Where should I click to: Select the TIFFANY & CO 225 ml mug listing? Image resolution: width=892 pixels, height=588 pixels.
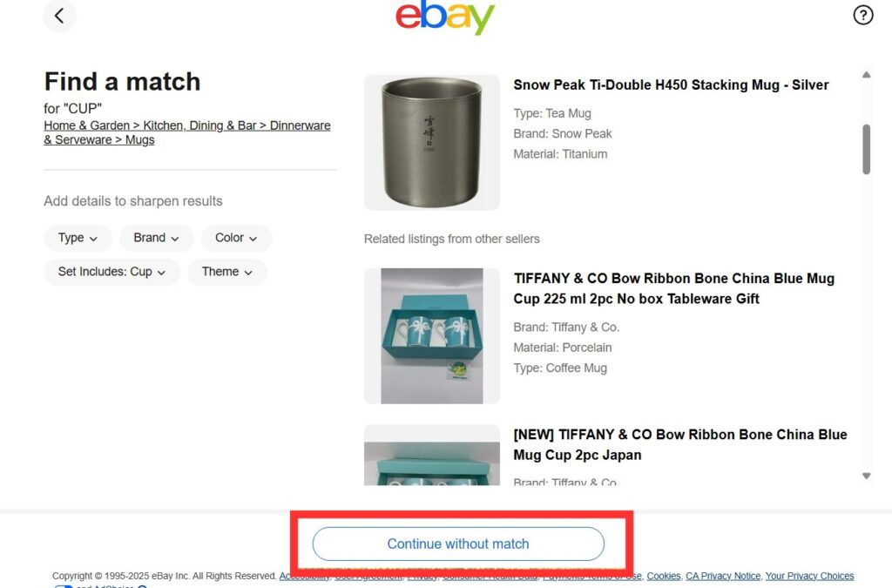pyautogui.click(x=673, y=288)
